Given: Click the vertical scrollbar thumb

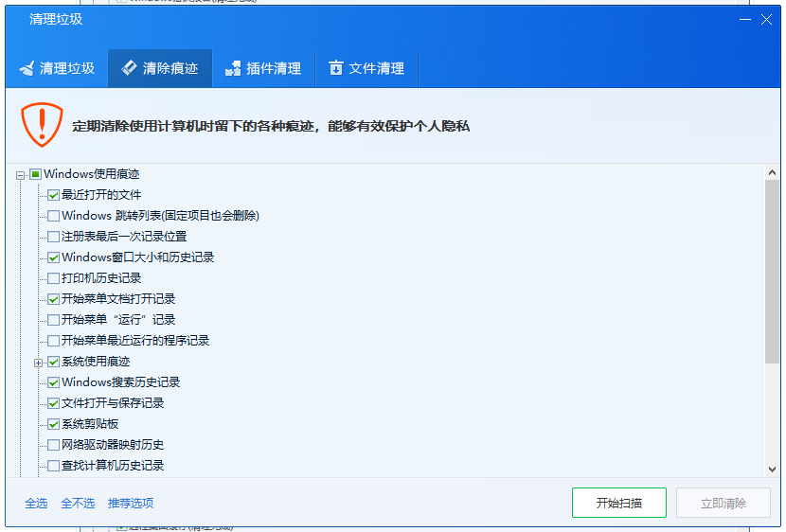Looking at the screenshot, I should [x=772, y=272].
